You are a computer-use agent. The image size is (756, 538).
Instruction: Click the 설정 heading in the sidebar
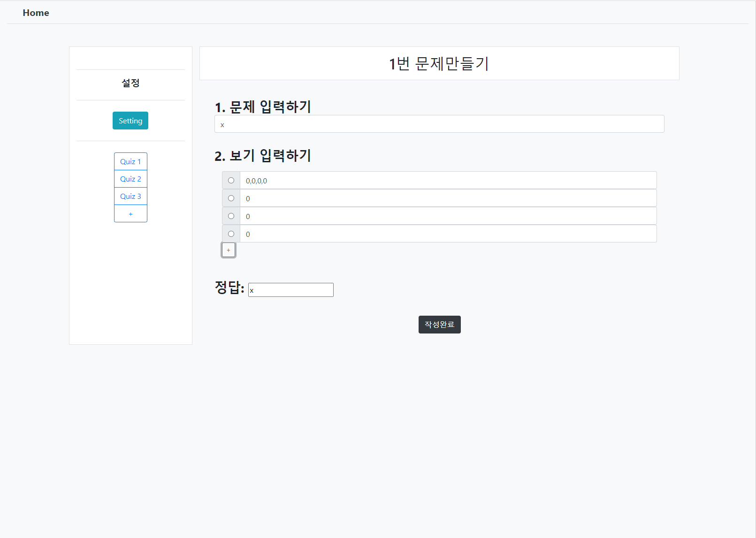pyautogui.click(x=130, y=83)
